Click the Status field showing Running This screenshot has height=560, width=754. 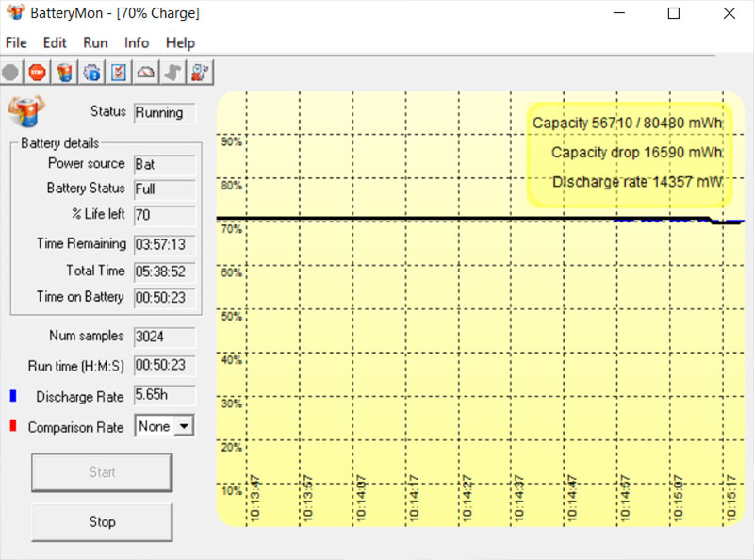click(x=164, y=112)
